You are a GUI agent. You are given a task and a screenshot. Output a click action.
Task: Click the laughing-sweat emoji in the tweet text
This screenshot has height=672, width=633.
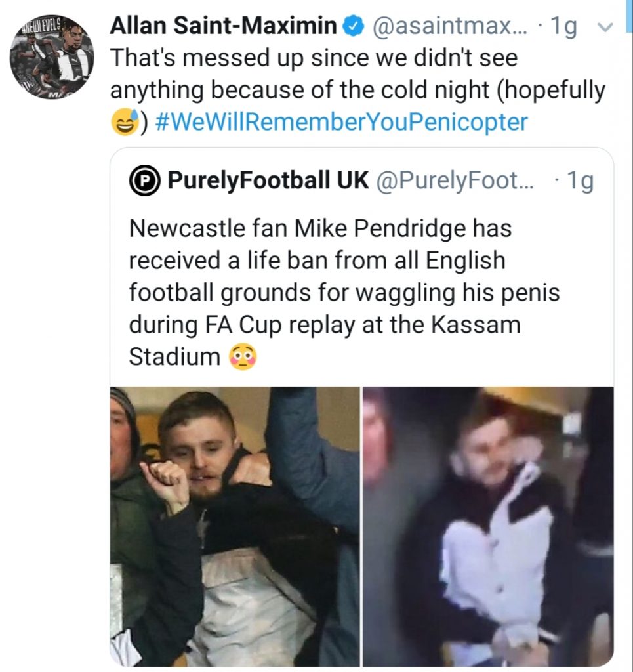[x=122, y=123]
